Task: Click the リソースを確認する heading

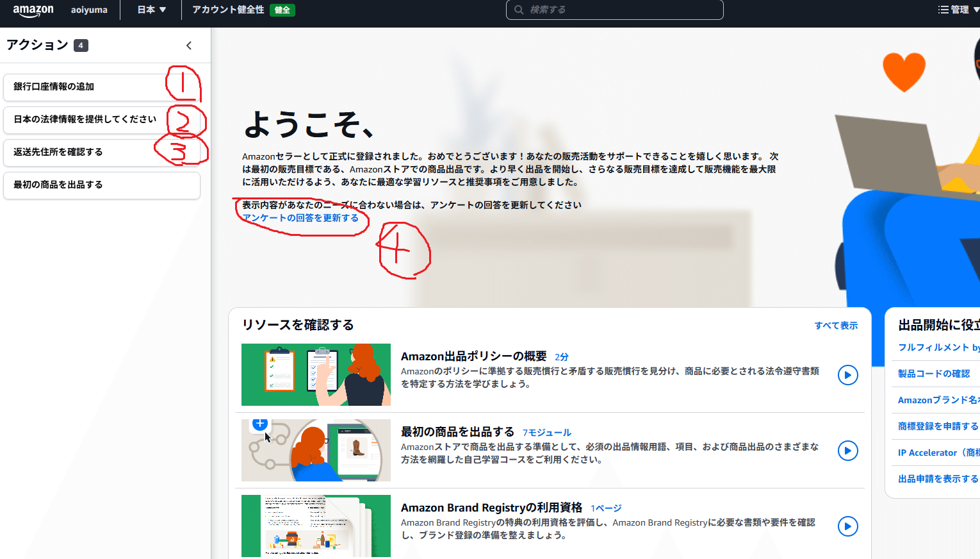Action: point(298,325)
